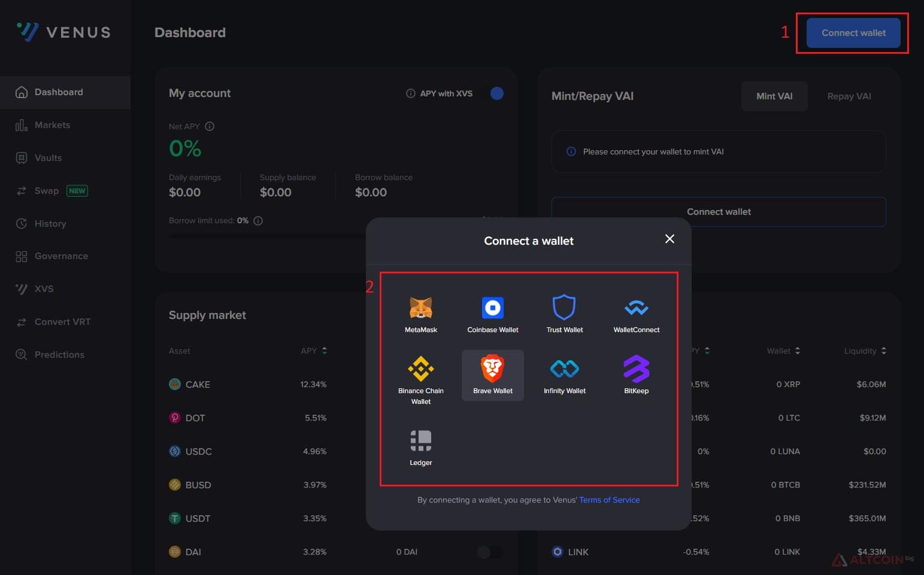Select Brave Wallet lion icon

coord(493,368)
